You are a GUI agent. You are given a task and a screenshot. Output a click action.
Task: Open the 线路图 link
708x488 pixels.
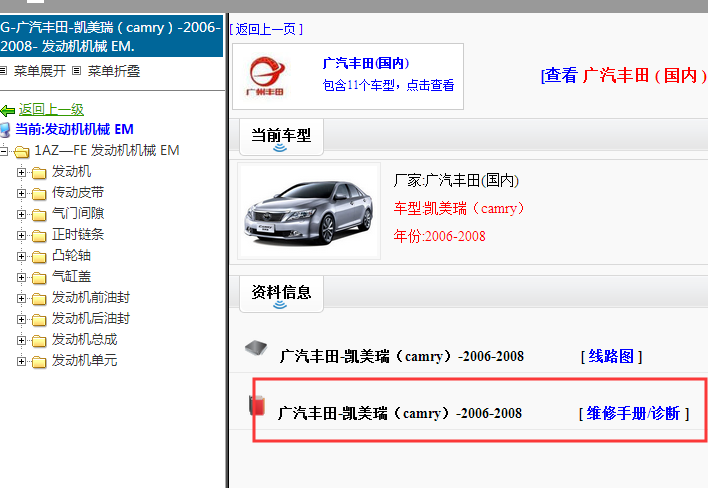pos(611,356)
